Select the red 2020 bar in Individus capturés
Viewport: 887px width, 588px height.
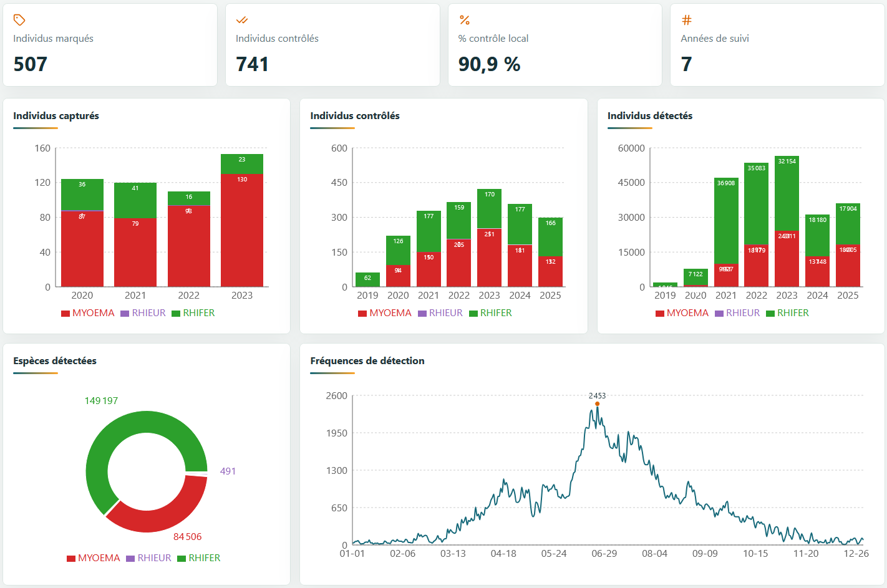point(82,249)
